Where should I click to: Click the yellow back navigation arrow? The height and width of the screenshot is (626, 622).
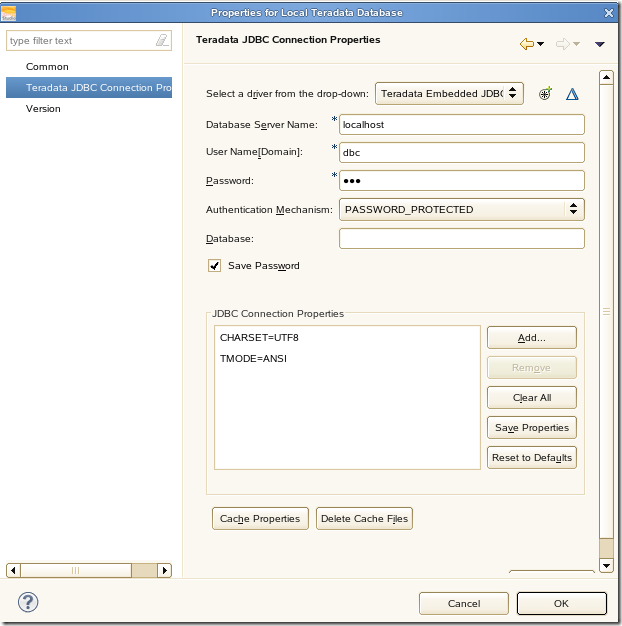(x=526, y=44)
